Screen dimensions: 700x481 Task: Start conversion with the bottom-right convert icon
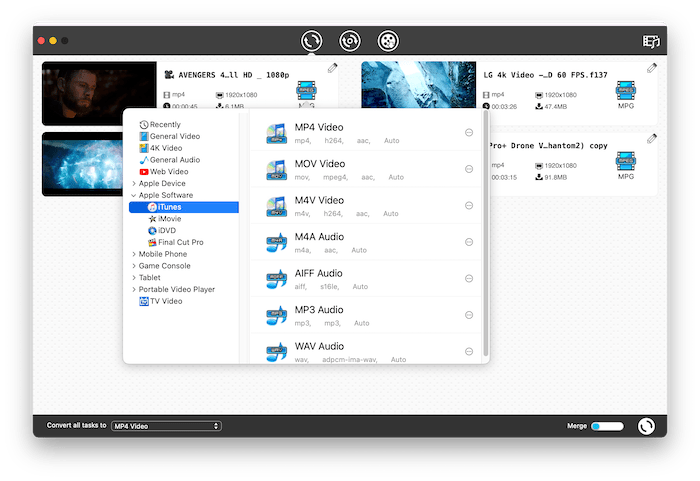point(646,426)
